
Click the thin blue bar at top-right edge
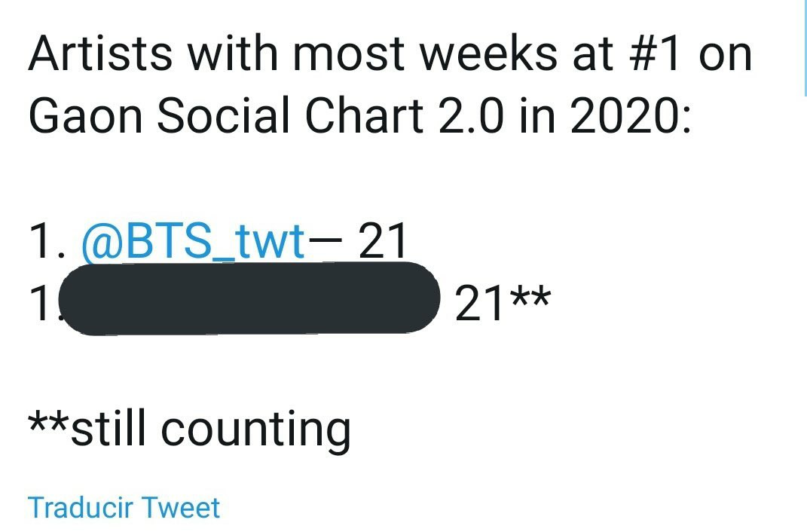tap(804, 47)
